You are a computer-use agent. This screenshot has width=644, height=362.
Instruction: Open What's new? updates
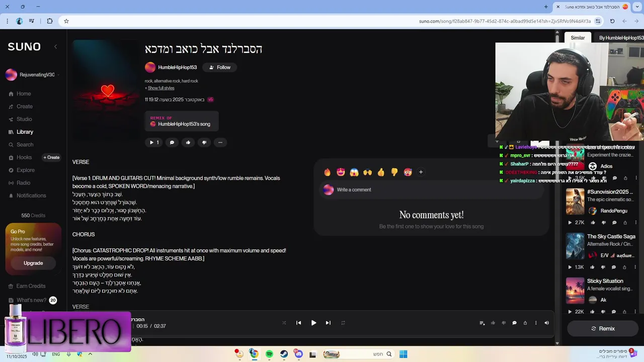(32, 300)
